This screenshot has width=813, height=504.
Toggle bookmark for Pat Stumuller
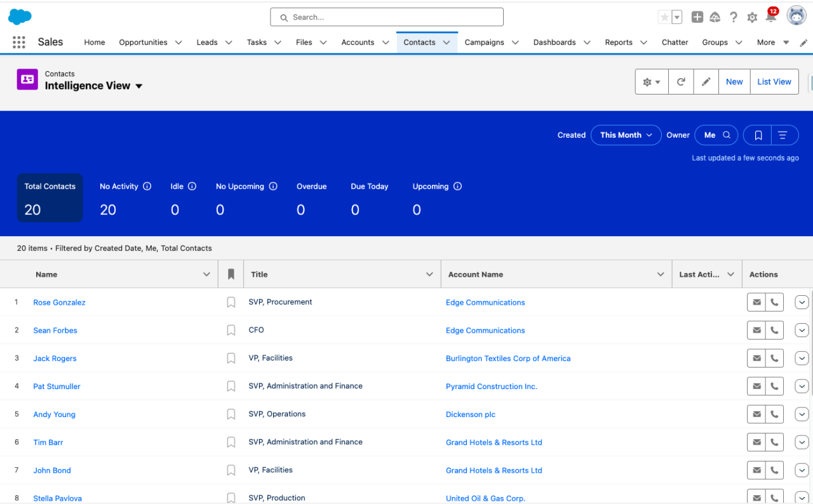click(x=231, y=386)
